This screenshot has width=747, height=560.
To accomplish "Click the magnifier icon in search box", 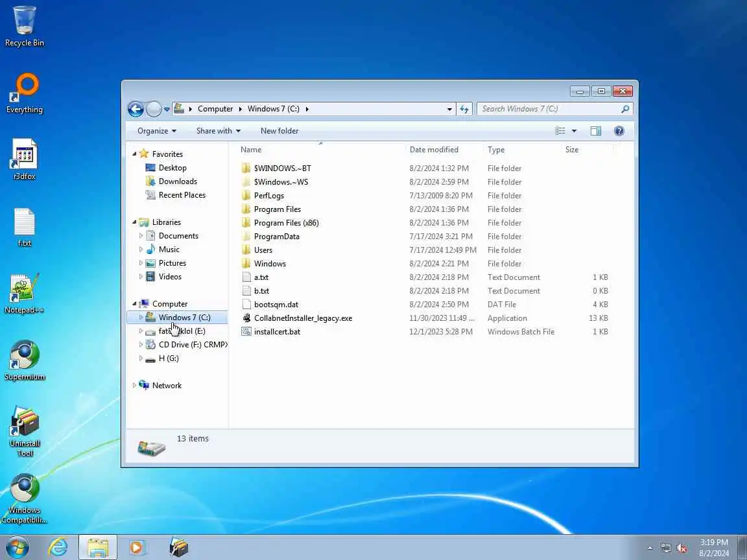I will click(625, 109).
